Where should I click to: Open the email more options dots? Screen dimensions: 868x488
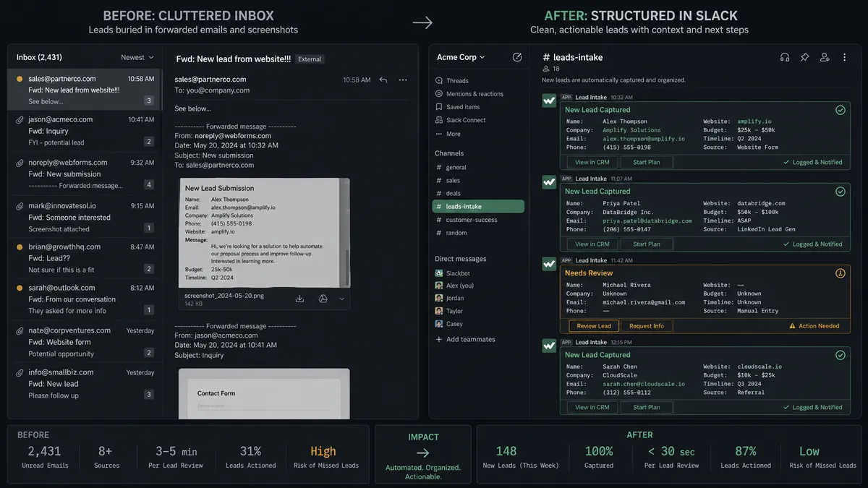click(403, 80)
